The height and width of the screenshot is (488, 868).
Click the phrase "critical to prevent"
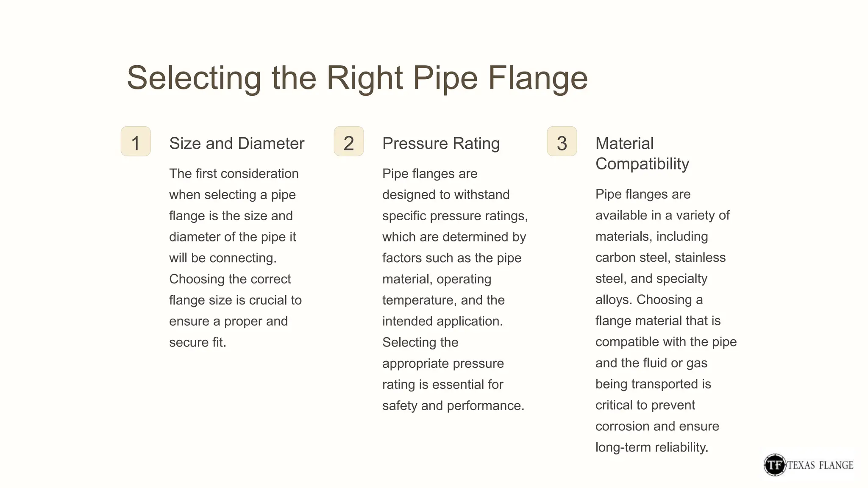coord(645,405)
